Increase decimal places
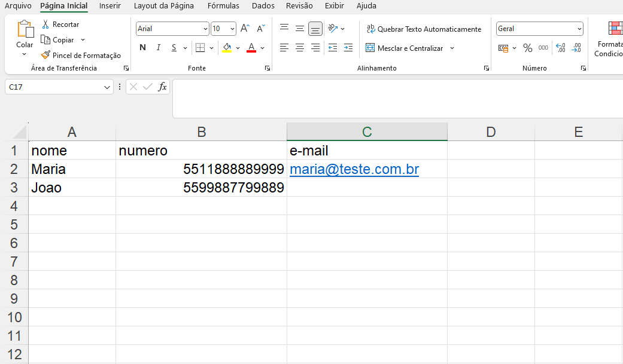 (x=561, y=48)
